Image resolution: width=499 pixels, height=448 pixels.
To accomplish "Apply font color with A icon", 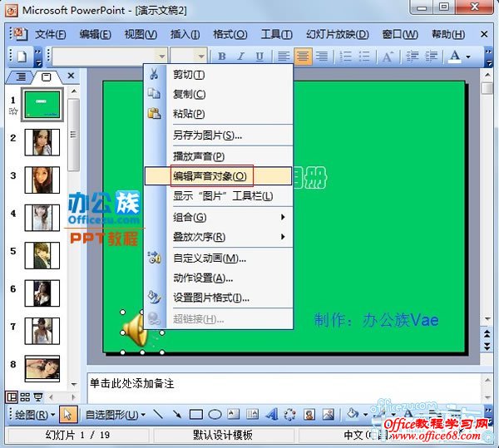I will [x=455, y=57].
